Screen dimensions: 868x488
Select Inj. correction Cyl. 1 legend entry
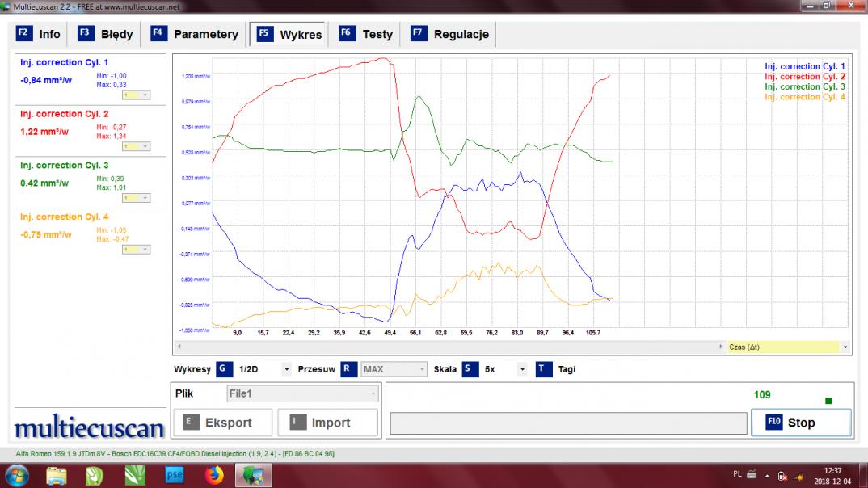coord(804,66)
